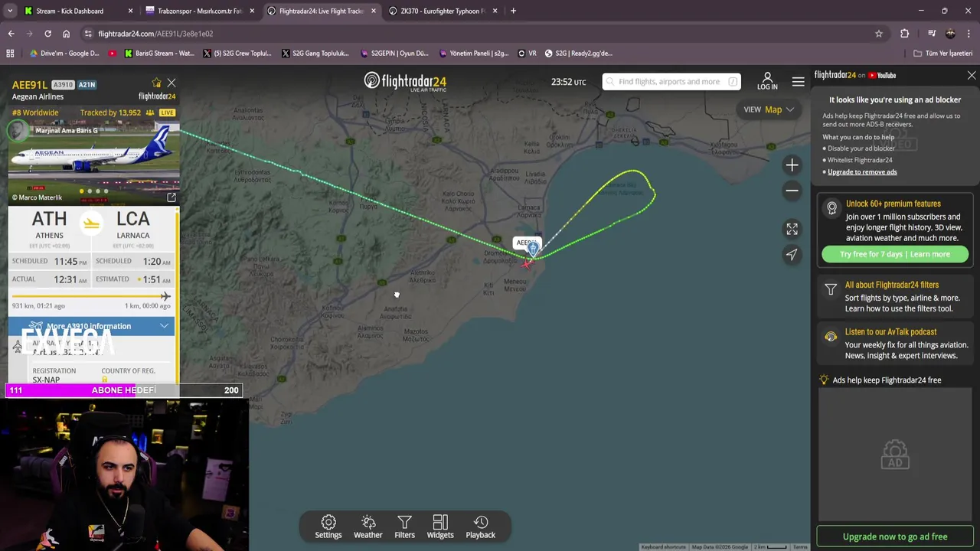This screenshot has width=980, height=551.
Task: Select the first photo carousel dot
Action: coord(81,191)
